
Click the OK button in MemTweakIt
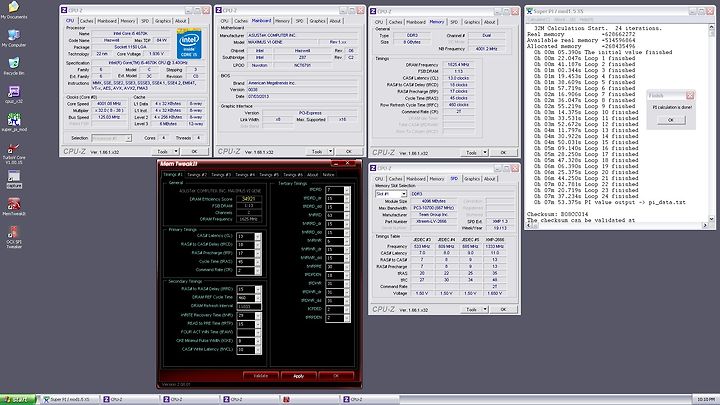click(x=336, y=376)
